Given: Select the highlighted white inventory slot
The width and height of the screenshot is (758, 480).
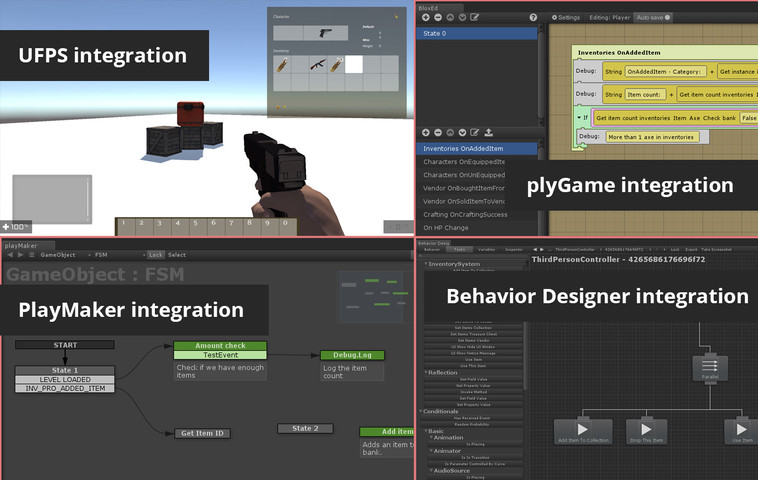Looking at the screenshot, I should click(354, 64).
